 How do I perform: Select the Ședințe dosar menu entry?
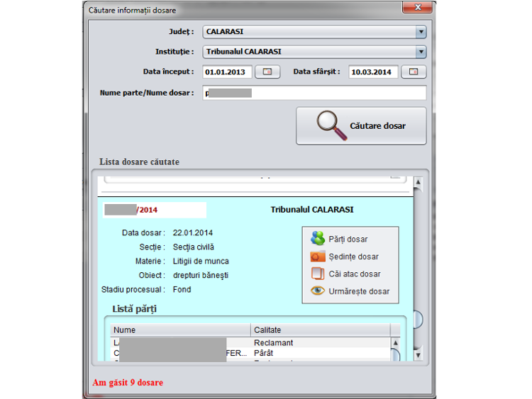click(x=353, y=257)
